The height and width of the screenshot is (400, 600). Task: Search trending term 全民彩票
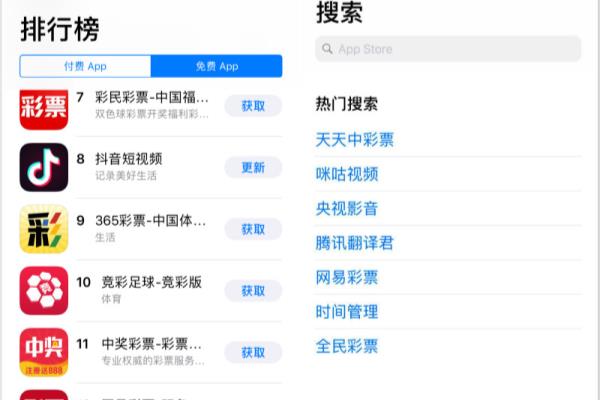tap(347, 346)
